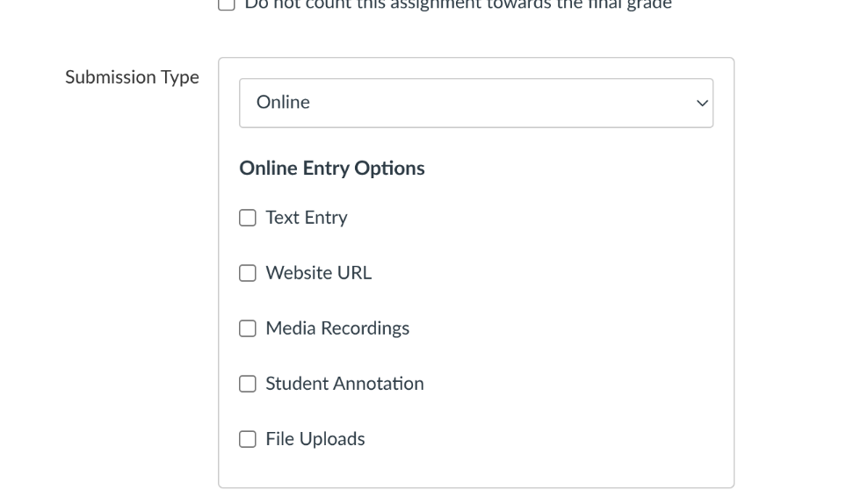
Task: Open the Submission Type dropdown
Action: [475, 103]
